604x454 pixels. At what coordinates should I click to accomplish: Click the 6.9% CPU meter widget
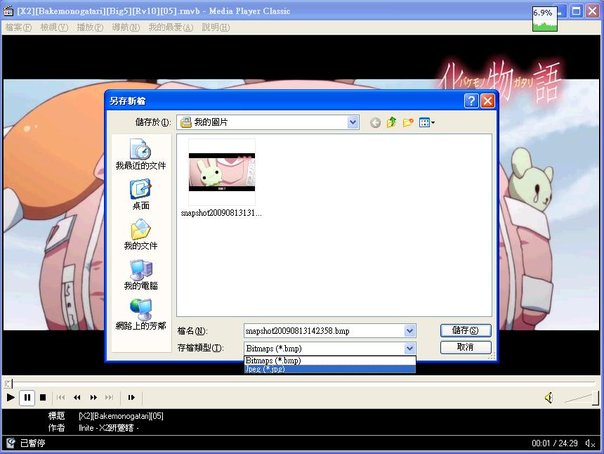(545, 19)
